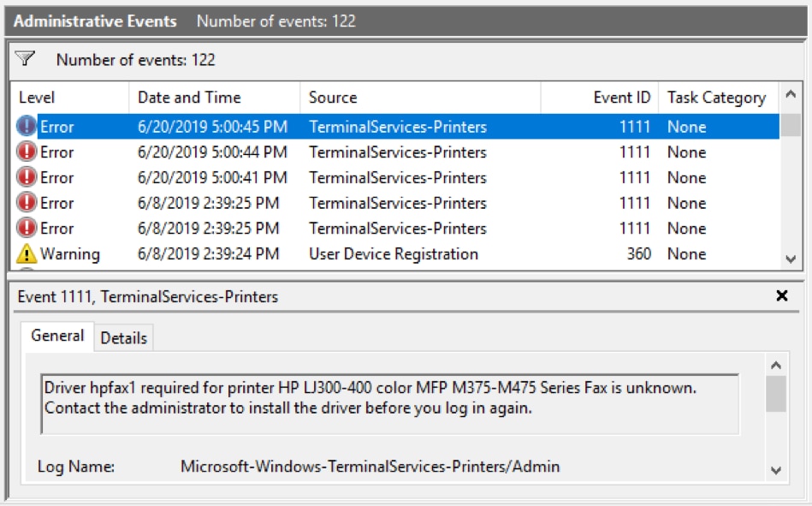Screen dimensions: 812x506
Task: Click the event list scroll down arrow
Action: (x=791, y=259)
